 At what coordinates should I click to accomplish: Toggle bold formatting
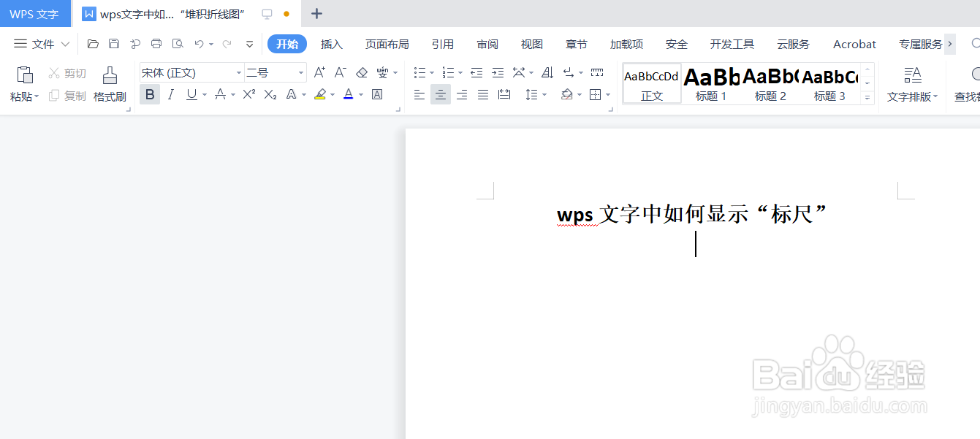[x=149, y=94]
